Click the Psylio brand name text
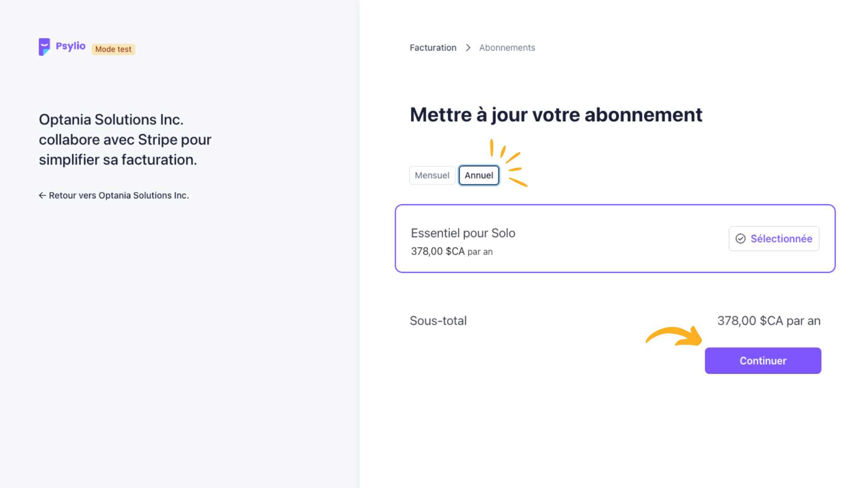This screenshot has width=868, height=488. tap(71, 46)
